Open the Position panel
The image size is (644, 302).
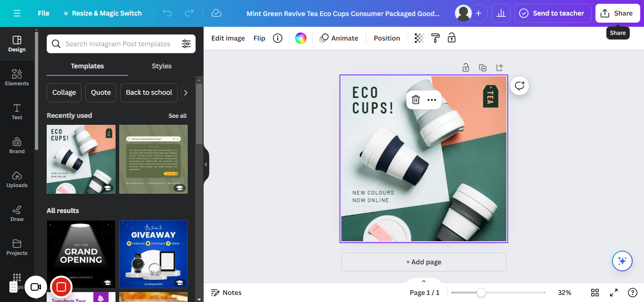click(x=387, y=38)
